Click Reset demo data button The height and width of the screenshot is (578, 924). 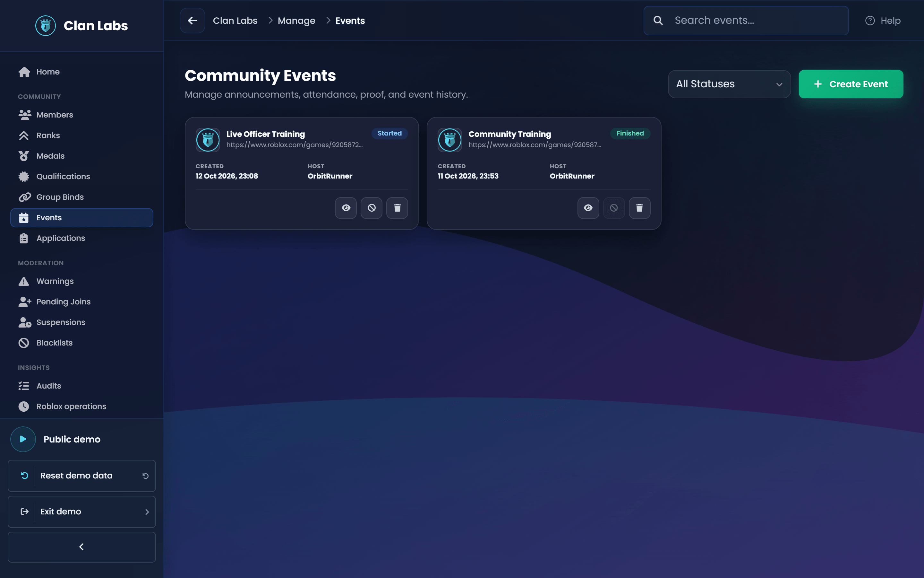click(x=82, y=476)
